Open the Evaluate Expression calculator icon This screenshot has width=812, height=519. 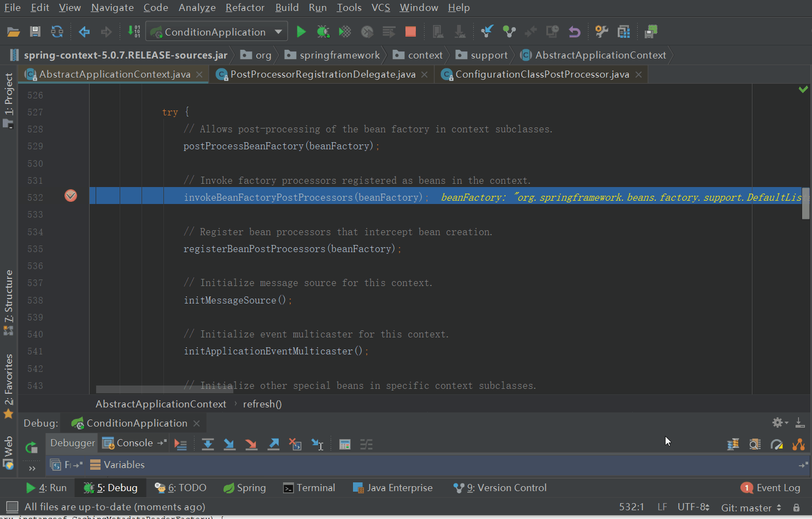coord(345,444)
